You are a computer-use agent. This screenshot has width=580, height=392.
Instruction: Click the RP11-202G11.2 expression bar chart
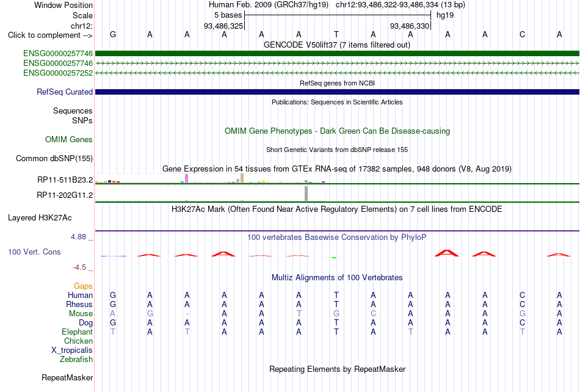(x=211, y=194)
